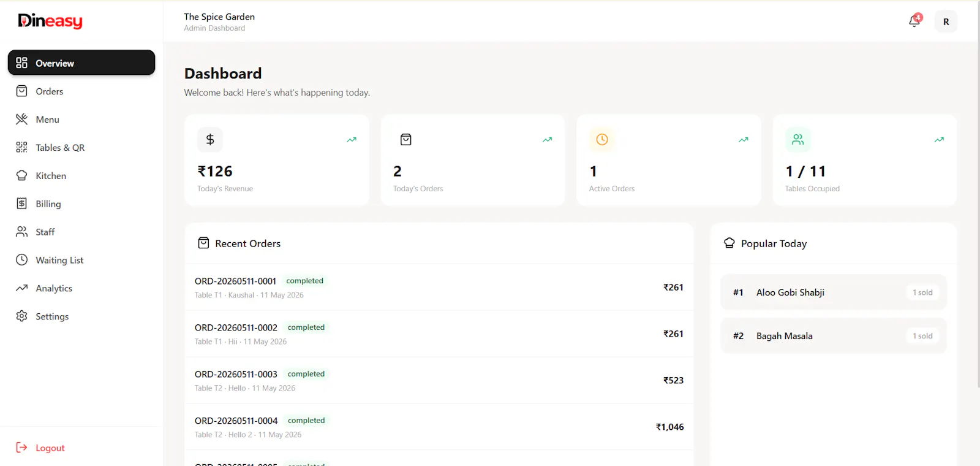Viewport: 980px width, 466px height.
Task: Open the Waiting List page
Action: (x=81, y=260)
